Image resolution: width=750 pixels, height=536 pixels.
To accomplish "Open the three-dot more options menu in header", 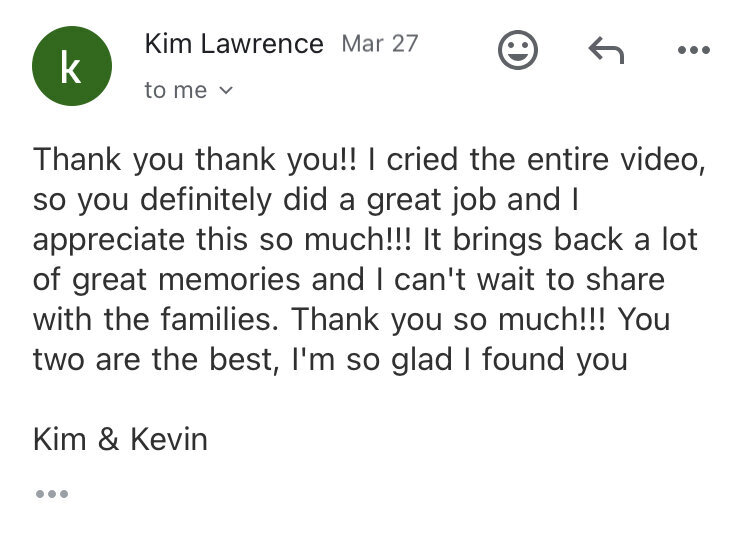I will coord(694,50).
